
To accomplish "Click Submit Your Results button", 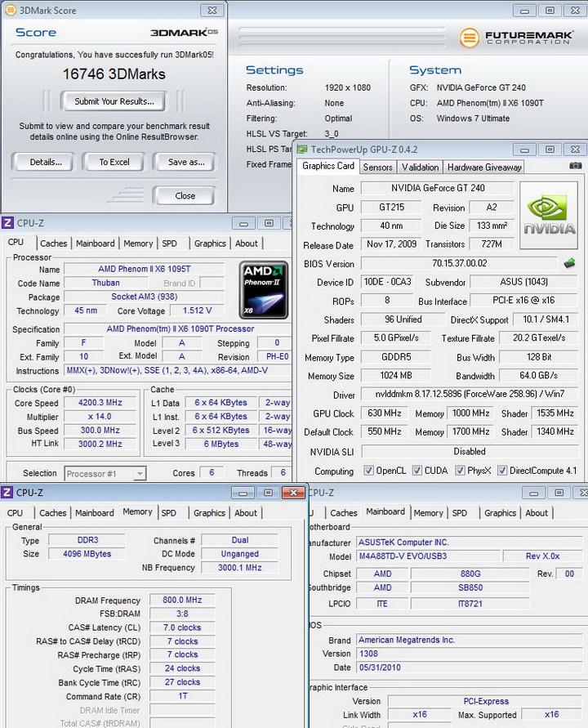I will [x=114, y=100].
